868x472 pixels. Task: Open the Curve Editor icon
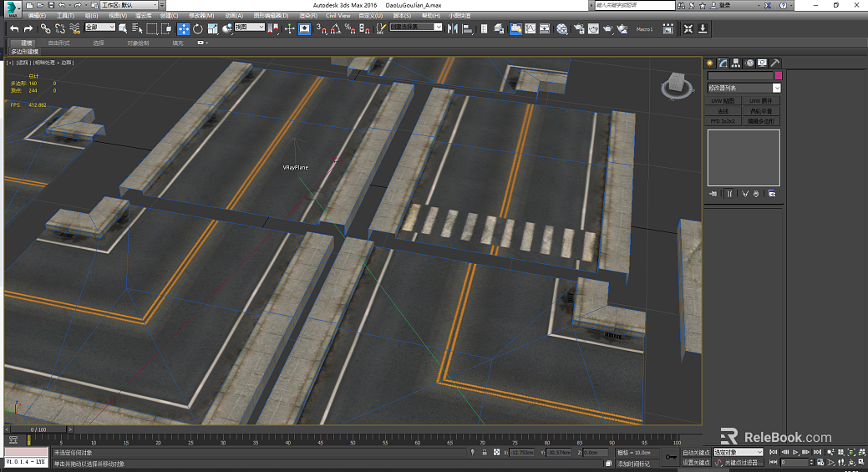pyautogui.click(x=530, y=28)
